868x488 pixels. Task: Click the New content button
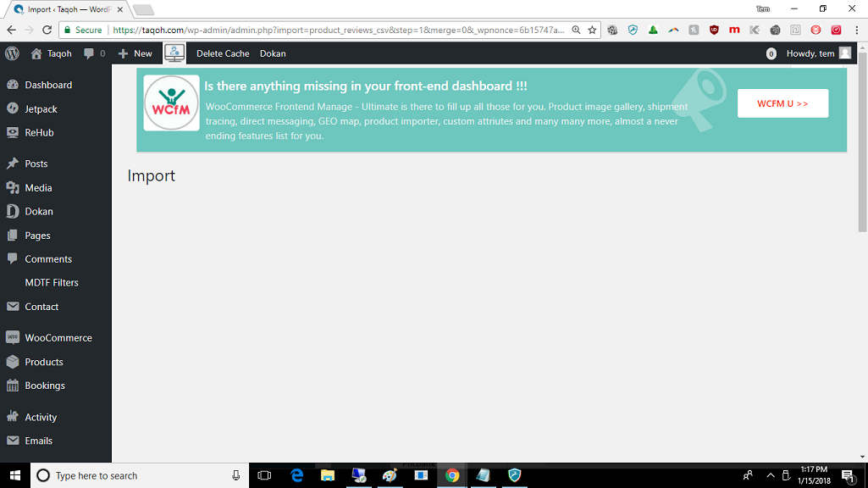click(135, 53)
